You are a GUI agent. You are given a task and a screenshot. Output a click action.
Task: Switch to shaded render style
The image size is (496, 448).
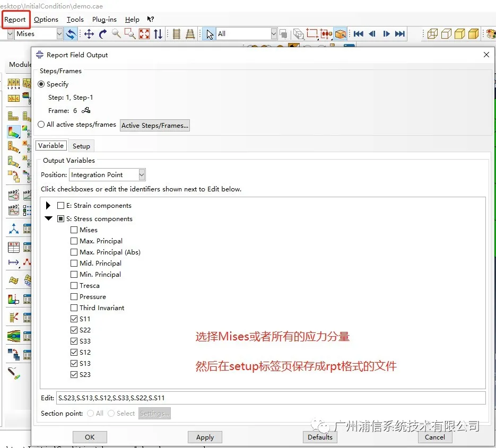474,34
